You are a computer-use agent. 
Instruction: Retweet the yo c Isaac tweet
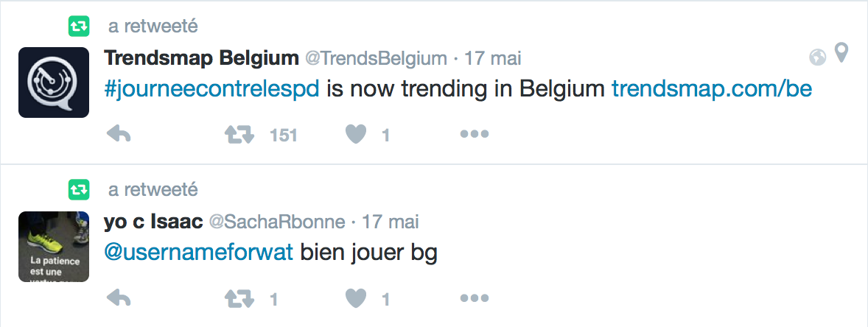(x=239, y=299)
